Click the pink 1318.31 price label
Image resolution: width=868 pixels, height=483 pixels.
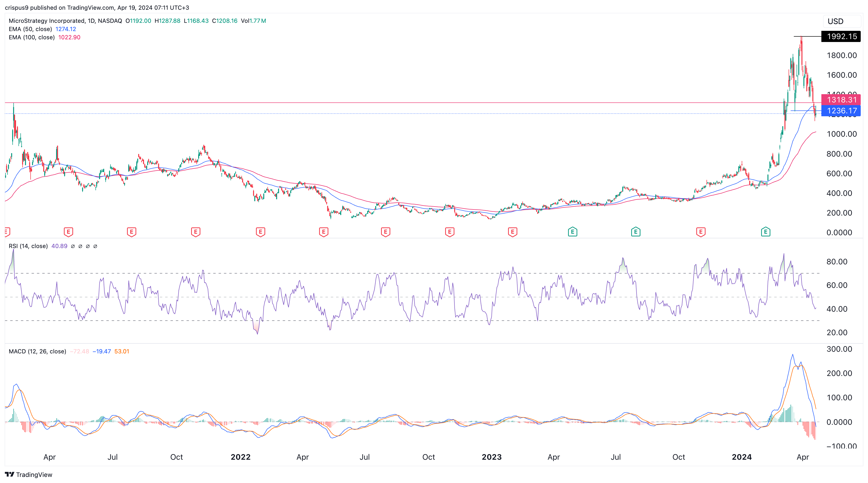(841, 100)
